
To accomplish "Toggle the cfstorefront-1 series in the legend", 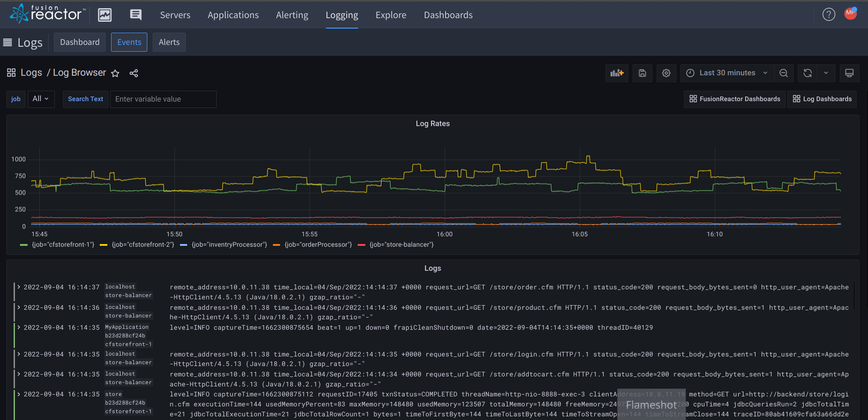I will pos(63,244).
